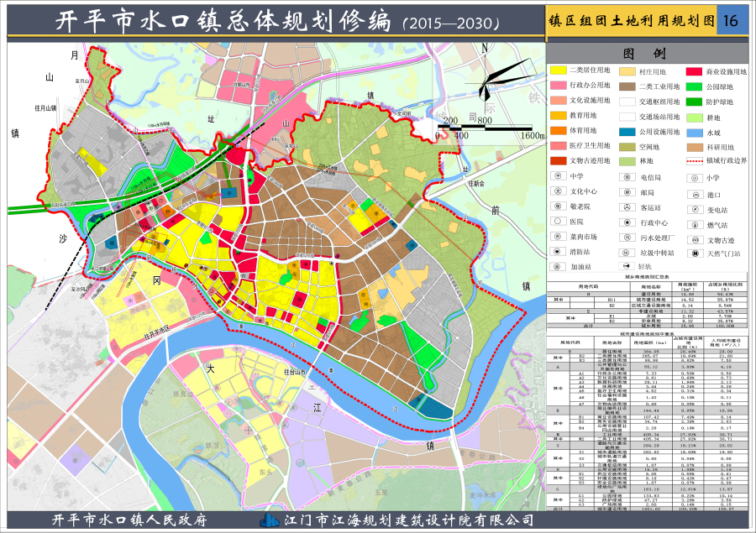
Task: Select the 小学 (primary school) legend icon
Action: 693,177
